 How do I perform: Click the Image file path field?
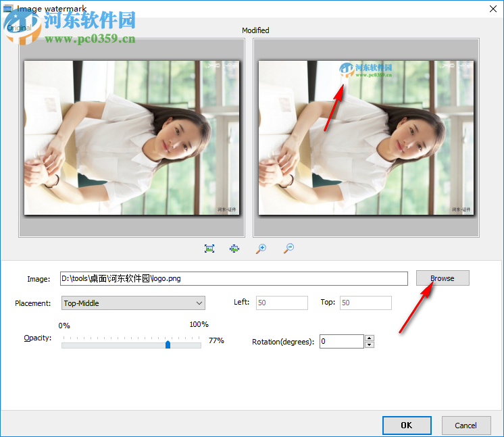point(234,278)
